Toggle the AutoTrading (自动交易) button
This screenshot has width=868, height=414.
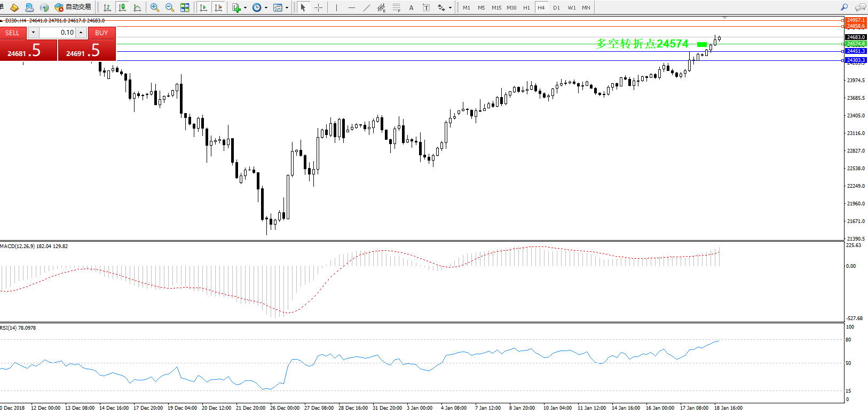73,7
